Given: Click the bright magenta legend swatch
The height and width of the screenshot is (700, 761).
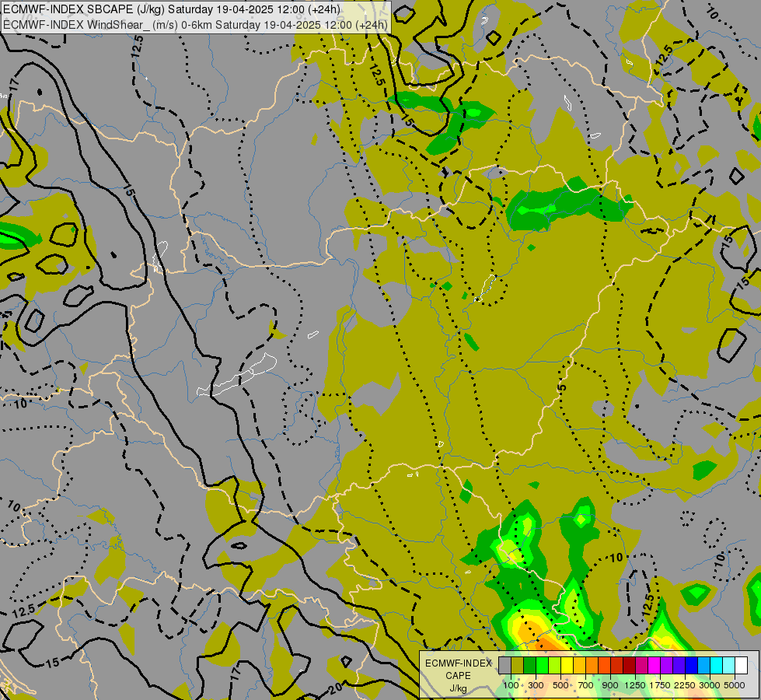Looking at the screenshot, I should (655, 665).
